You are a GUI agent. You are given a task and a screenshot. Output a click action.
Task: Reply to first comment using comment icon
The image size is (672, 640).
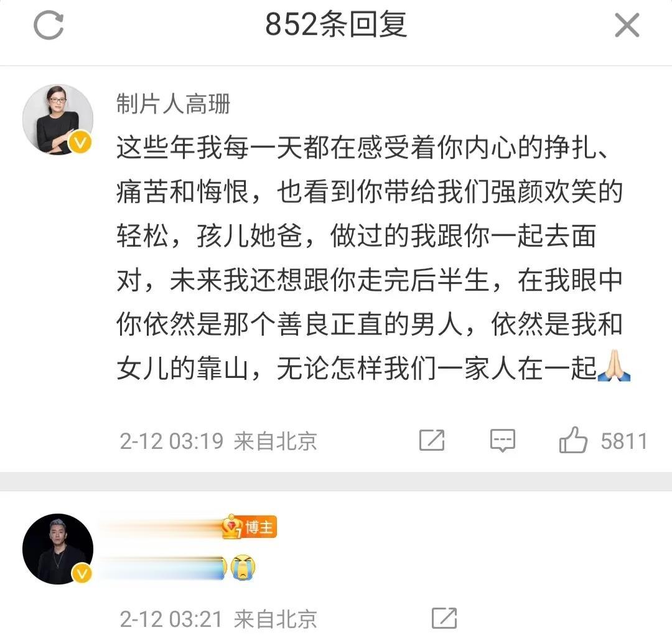502,440
